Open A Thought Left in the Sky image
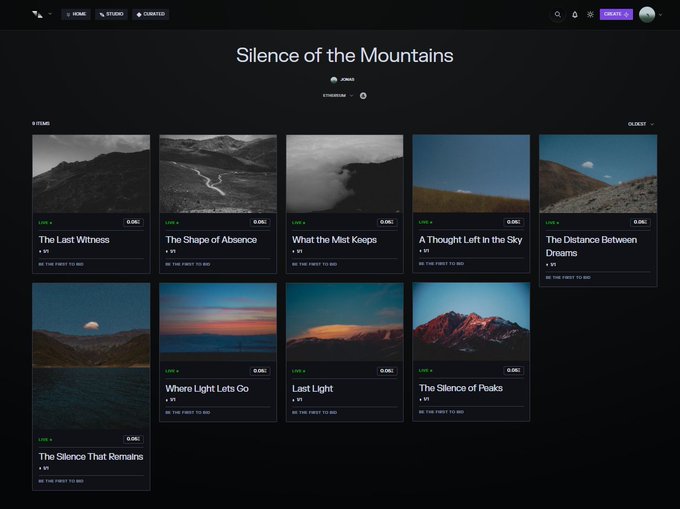 [471, 173]
